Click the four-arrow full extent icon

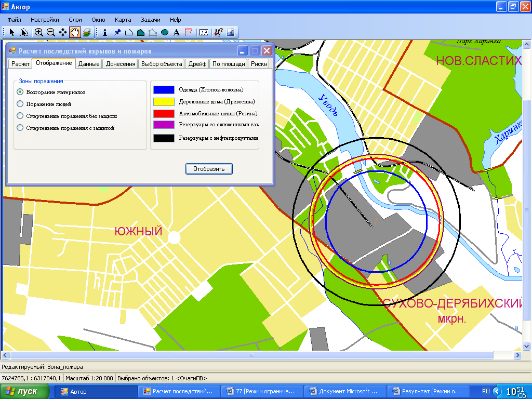pyautogui.click(x=63, y=32)
